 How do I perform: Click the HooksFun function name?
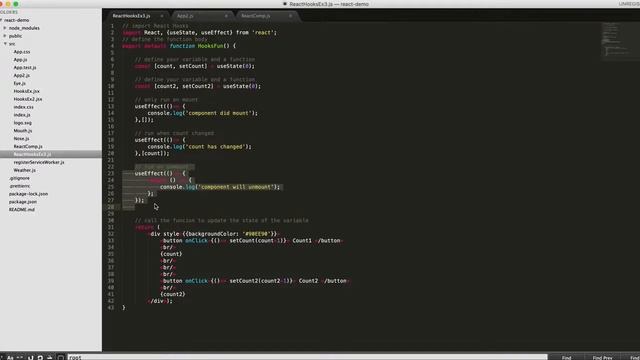click(x=211, y=46)
